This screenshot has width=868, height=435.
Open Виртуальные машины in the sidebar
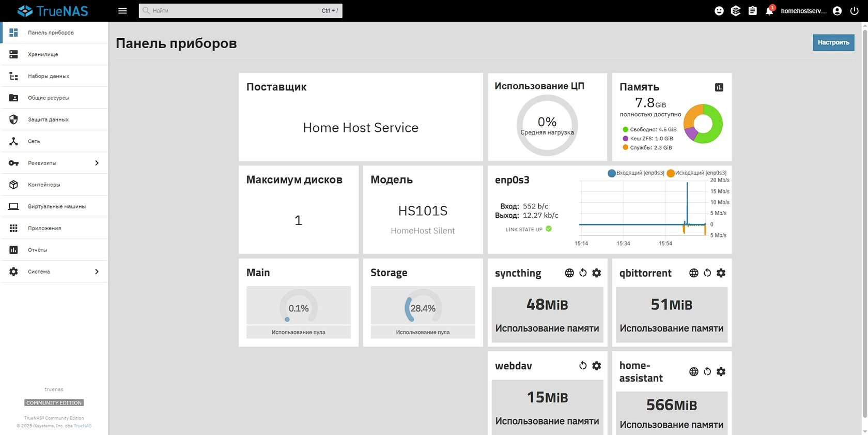[54, 206]
